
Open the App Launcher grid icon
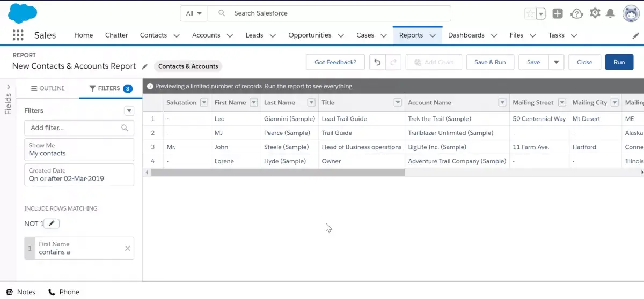coord(18,35)
